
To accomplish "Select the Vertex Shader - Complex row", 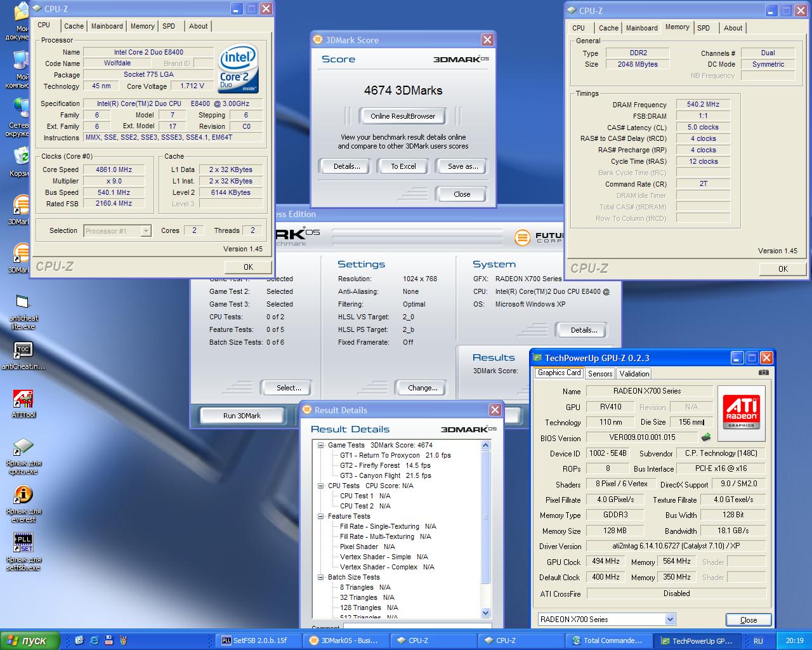I will pos(387,567).
